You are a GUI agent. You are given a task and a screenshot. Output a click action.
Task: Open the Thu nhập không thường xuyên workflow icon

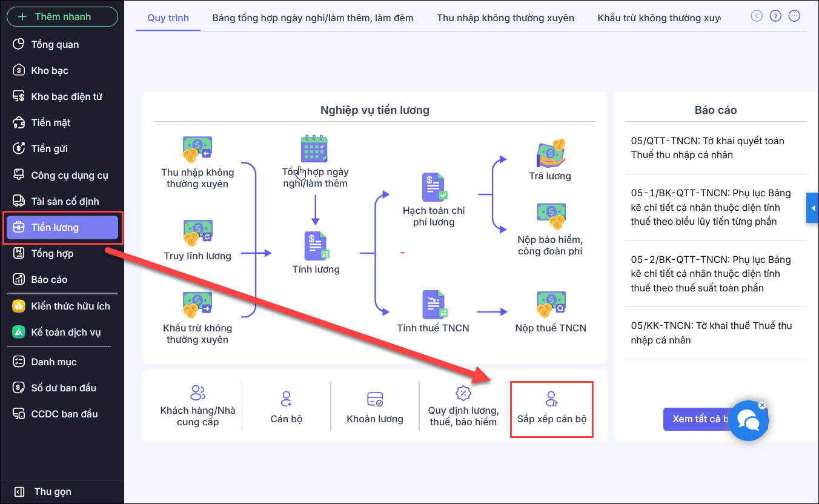click(197, 148)
